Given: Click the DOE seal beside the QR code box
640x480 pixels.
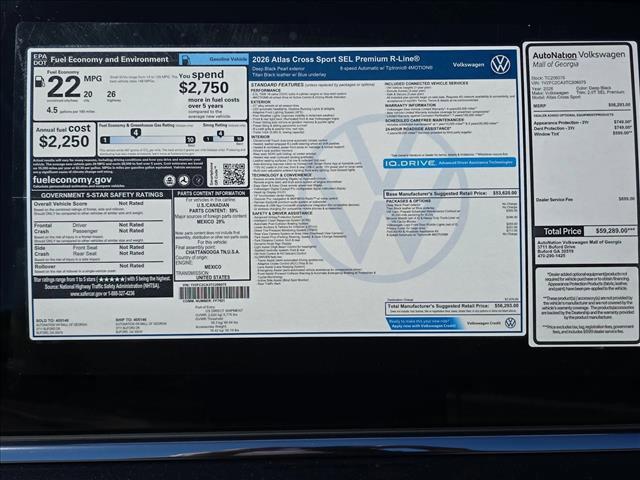Looking at the screenshot, I should click(x=198, y=180).
